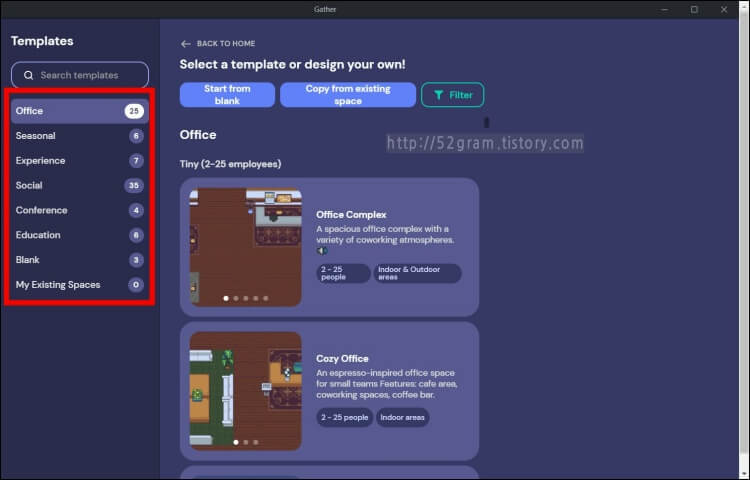The width and height of the screenshot is (750, 480).
Task: Select the Cozy Office title
Action: pos(342,359)
